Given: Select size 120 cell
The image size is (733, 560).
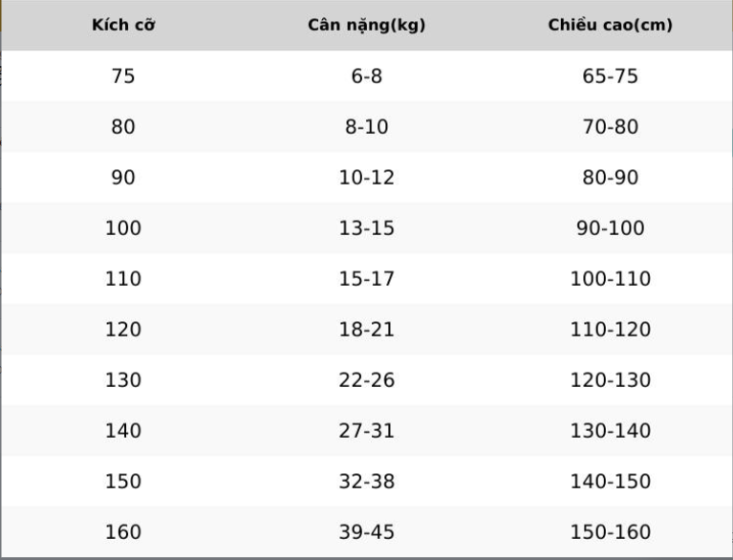Looking at the screenshot, I should (x=123, y=329).
